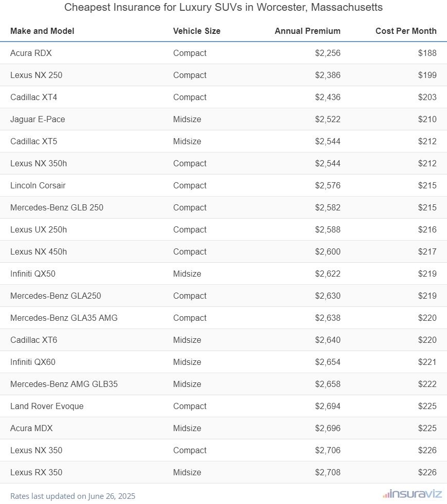Screen dimensions: 447x504
Task: Click the Lexus NX 250 entry
Action: (36, 75)
